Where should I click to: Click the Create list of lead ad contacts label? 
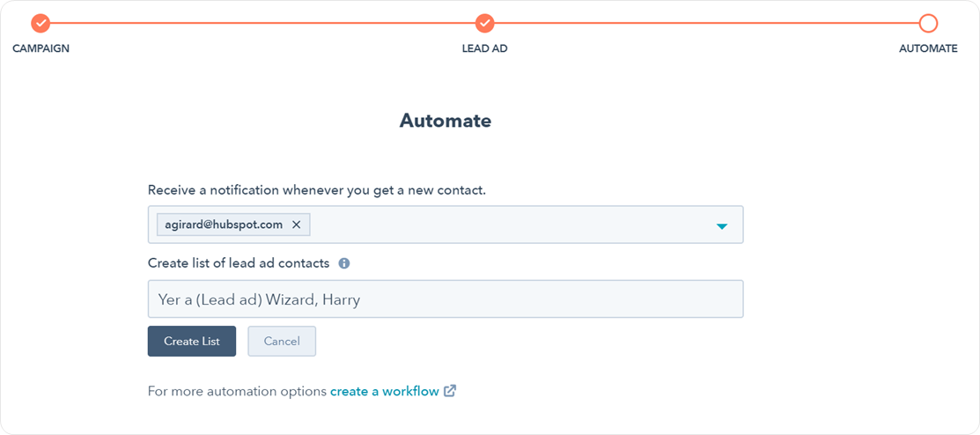[239, 263]
